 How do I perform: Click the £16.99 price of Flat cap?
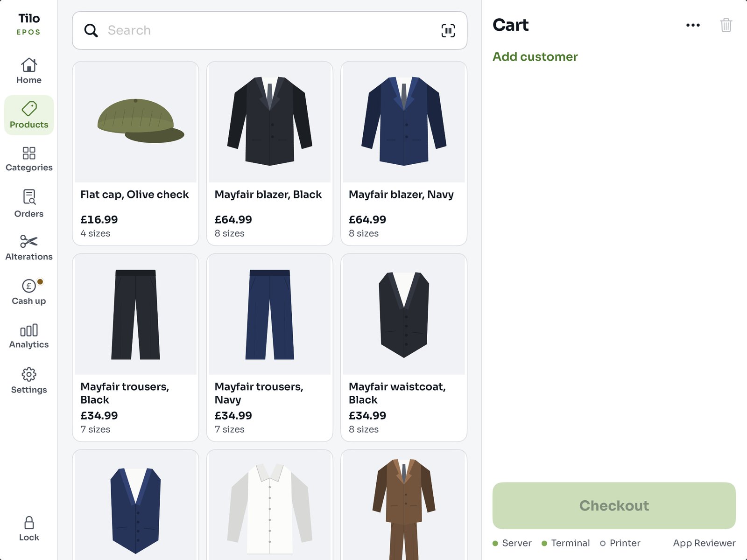click(99, 220)
